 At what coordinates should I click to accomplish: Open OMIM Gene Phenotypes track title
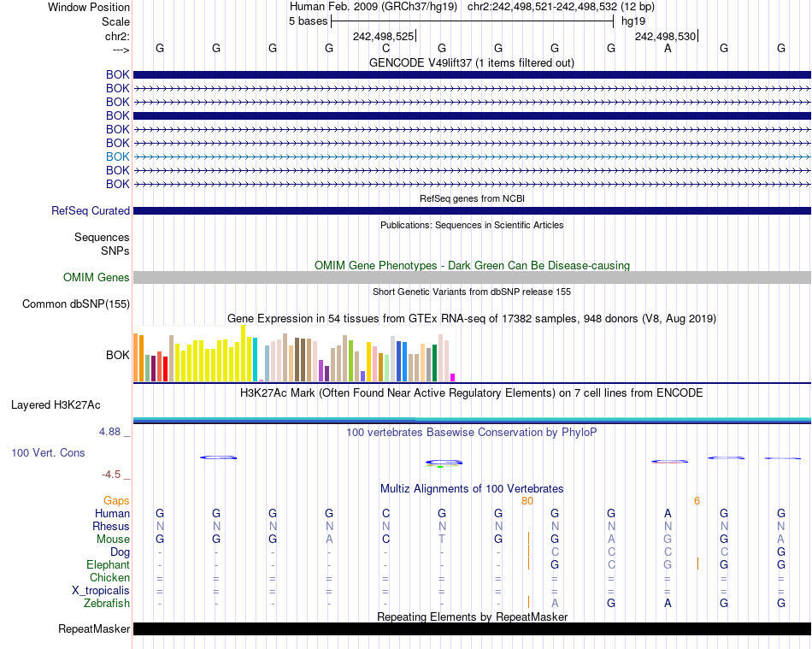click(472, 265)
